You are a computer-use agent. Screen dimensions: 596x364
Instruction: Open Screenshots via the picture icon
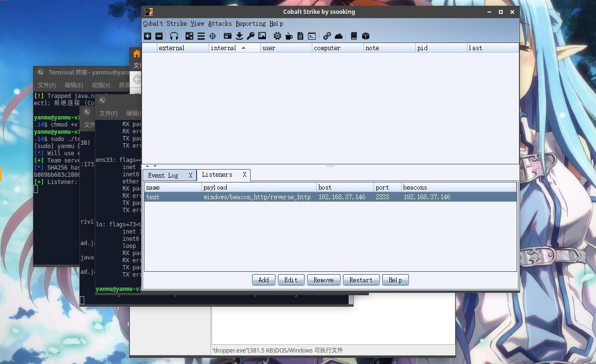(262, 36)
